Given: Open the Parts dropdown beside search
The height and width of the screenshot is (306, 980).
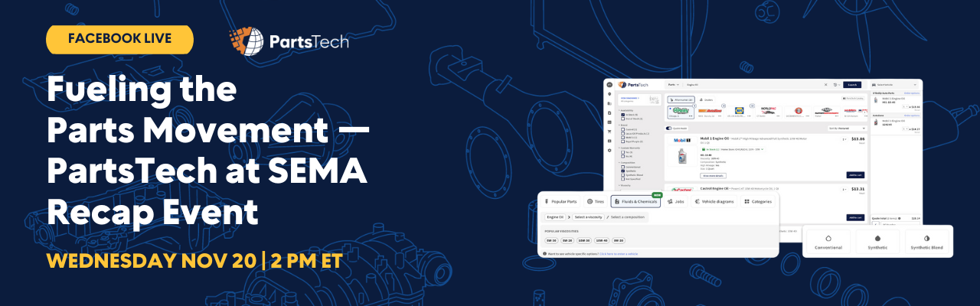Looking at the screenshot, I should 674,84.
